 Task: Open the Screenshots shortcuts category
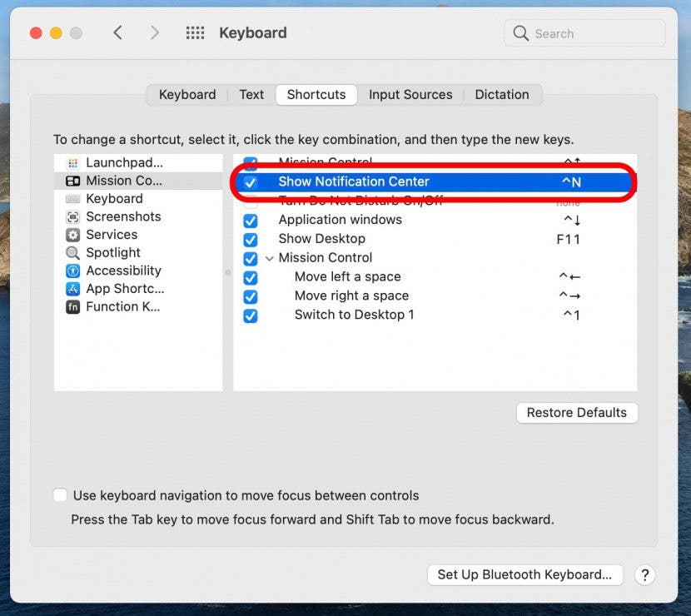pos(123,216)
